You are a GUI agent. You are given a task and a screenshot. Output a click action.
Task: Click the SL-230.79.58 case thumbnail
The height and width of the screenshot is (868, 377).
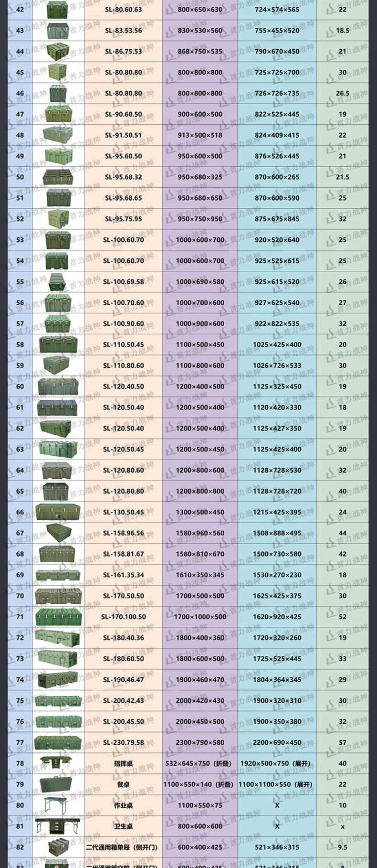pos(58,742)
